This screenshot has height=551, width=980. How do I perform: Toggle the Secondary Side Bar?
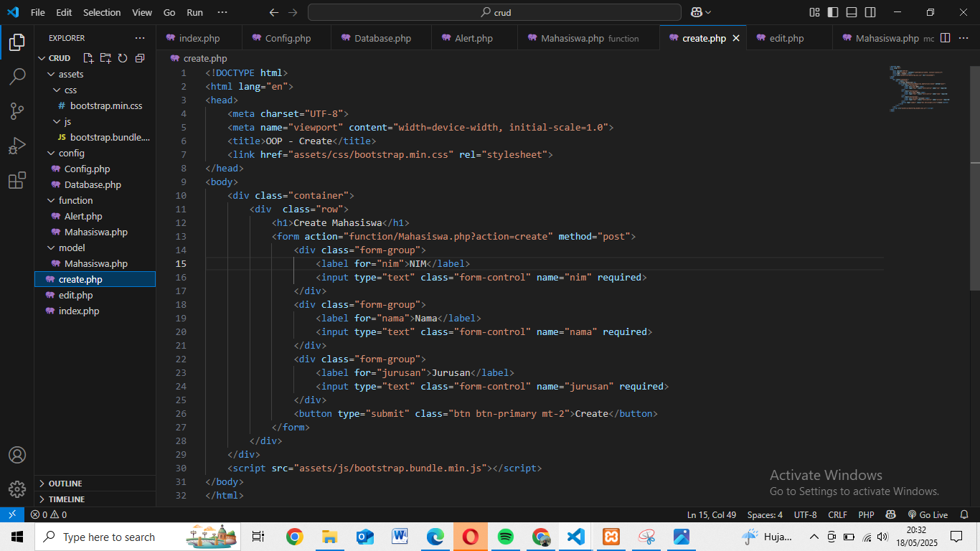[870, 12]
